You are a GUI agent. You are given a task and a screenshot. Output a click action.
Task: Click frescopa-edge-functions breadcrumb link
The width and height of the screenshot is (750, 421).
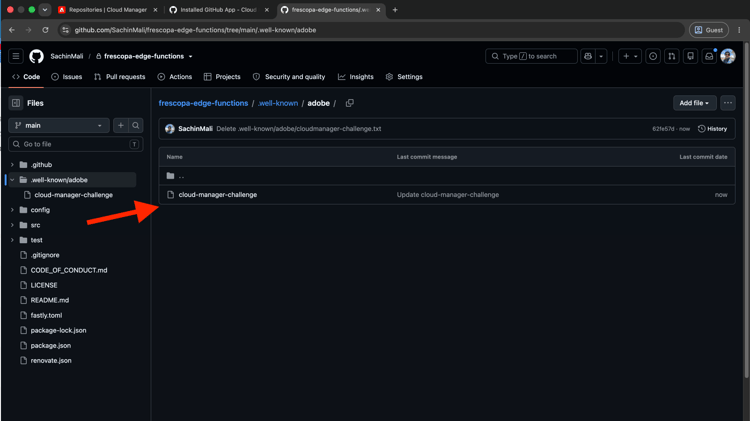[203, 103]
